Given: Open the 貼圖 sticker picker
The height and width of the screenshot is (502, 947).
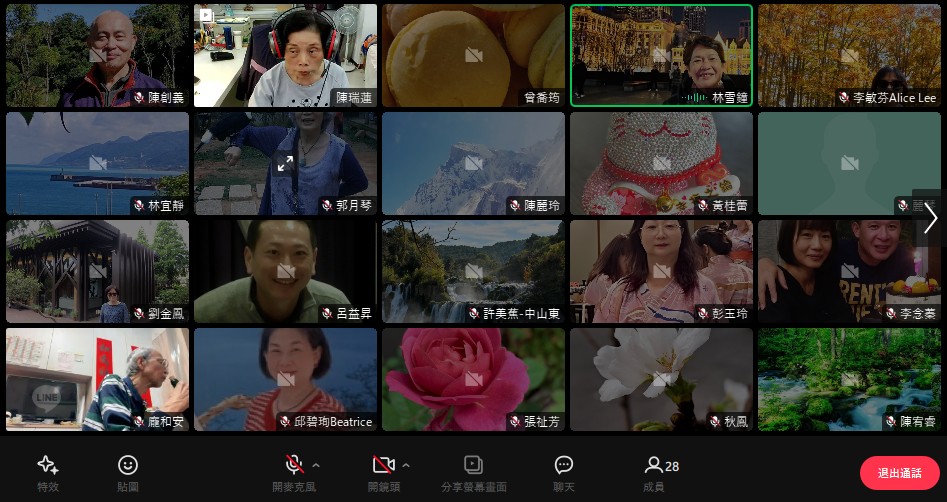Looking at the screenshot, I should coord(127,471).
